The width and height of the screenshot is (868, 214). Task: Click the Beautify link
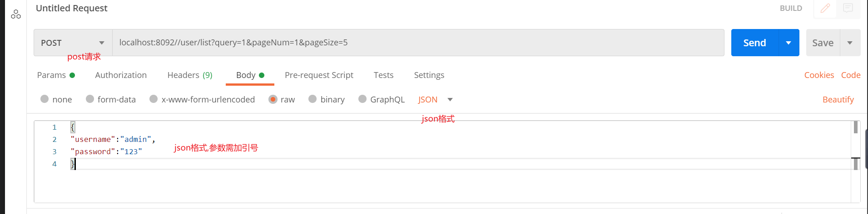coord(838,99)
